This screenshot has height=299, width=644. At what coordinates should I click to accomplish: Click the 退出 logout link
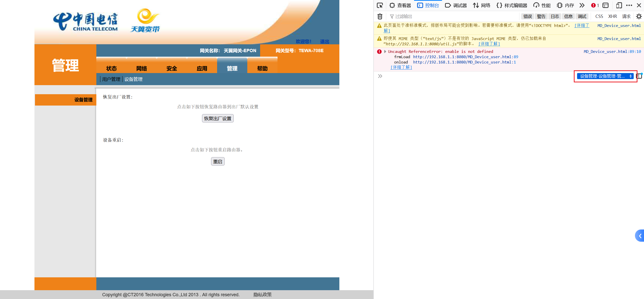(325, 41)
